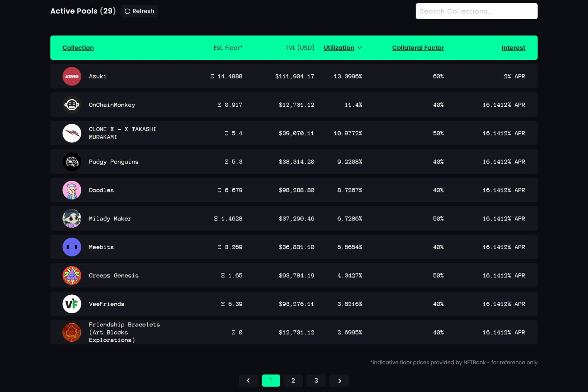The width and height of the screenshot is (588, 392).
Task: Click the Milady Maker collection avatar
Action: point(72,219)
